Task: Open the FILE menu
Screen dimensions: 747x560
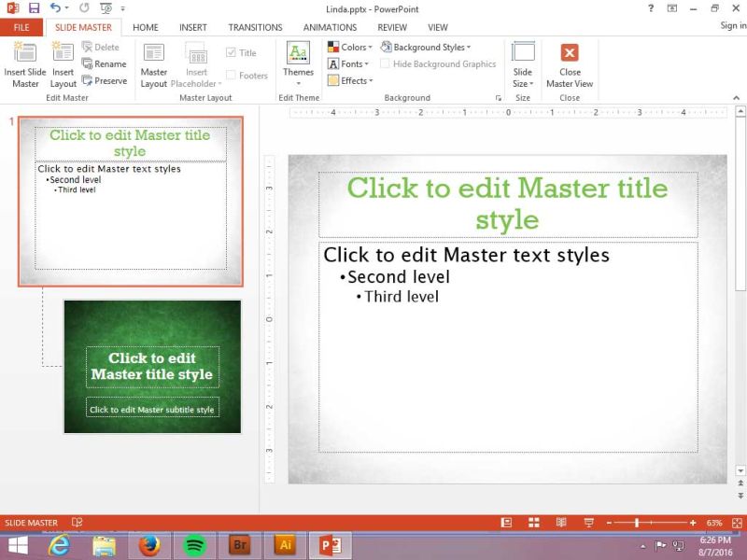Action: (x=21, y=27)
